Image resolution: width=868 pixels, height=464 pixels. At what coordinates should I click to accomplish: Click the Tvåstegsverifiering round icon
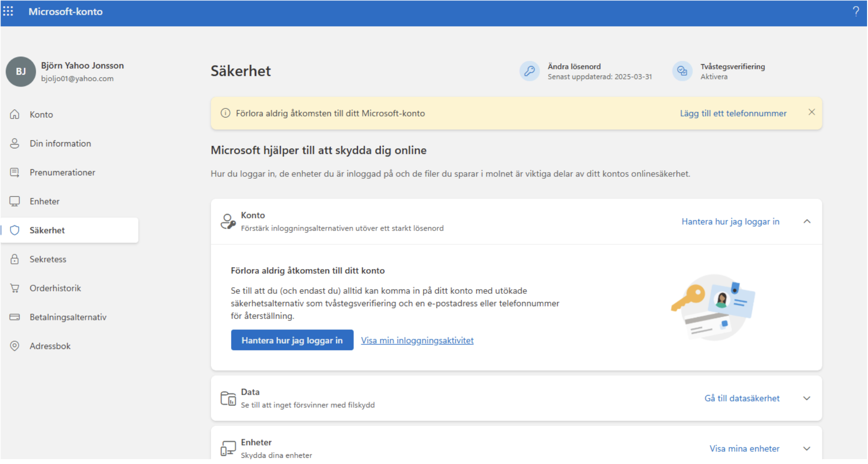[x=682, y=71]
